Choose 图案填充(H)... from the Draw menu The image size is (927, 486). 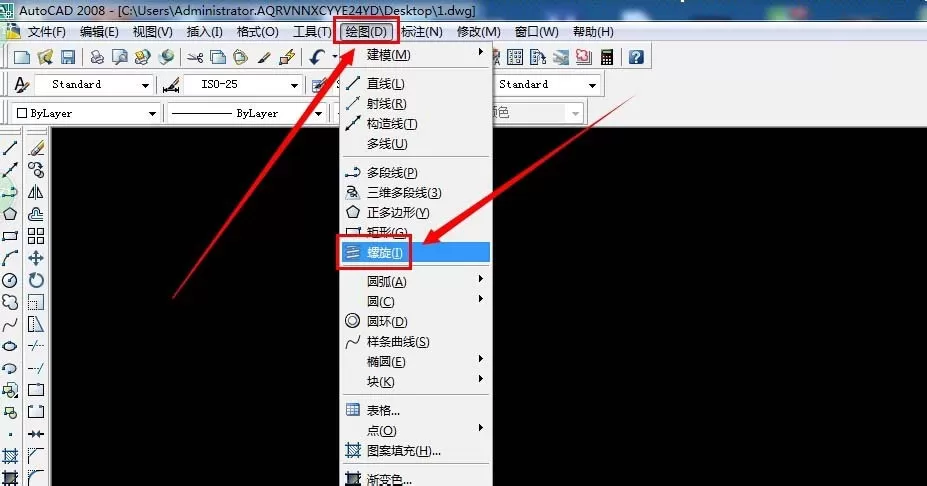click(416, 451)
